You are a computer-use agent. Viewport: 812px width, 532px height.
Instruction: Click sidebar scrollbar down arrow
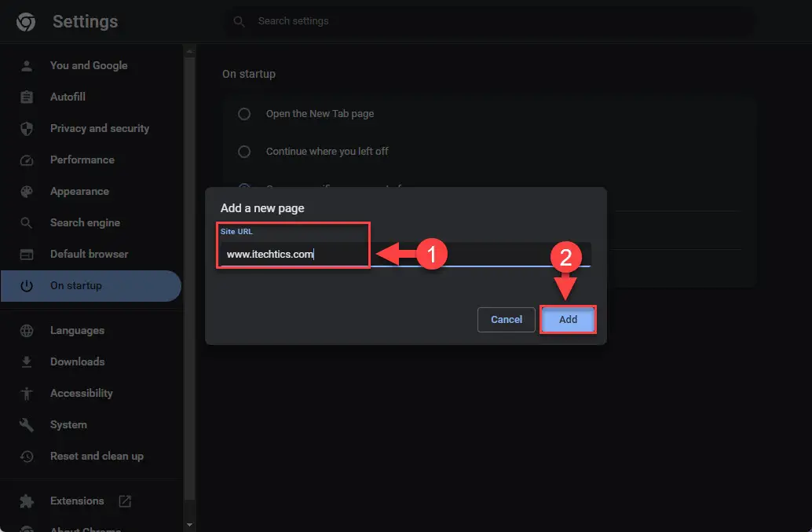click(189, 525)
